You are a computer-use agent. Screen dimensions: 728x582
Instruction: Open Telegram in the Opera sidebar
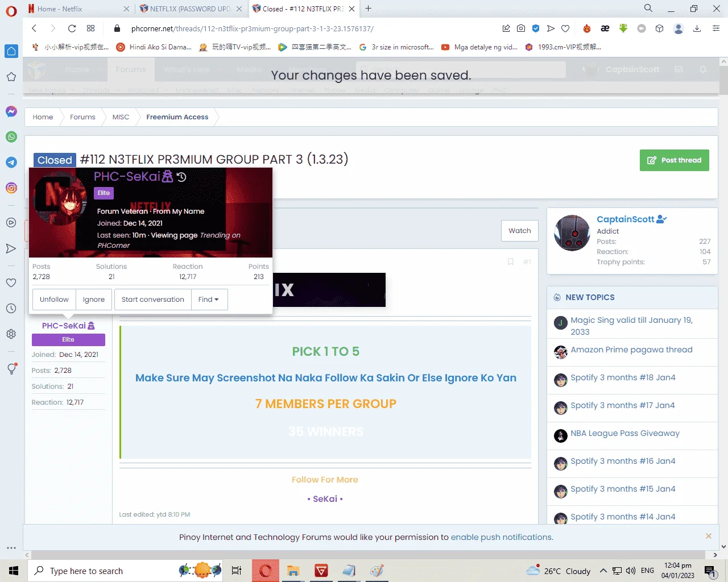click(x=11, y=163)
